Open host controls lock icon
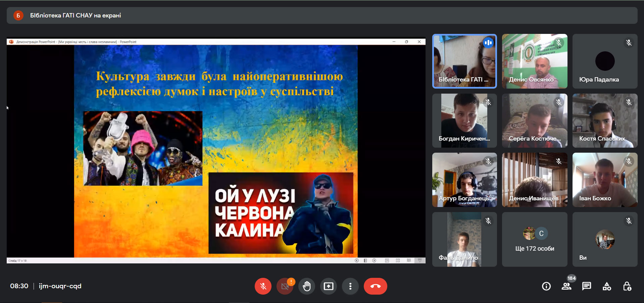This screenshot has width=644, height=303. [x=627, y=286]
